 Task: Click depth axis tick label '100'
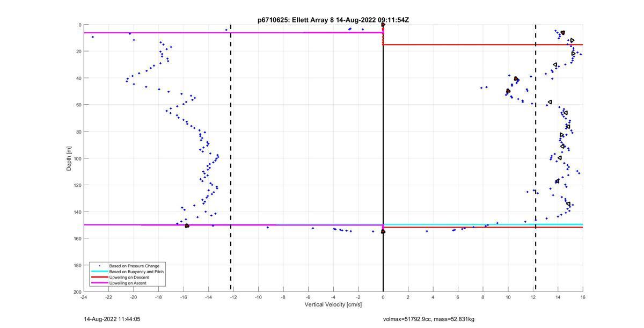click(x=77, y=158)
